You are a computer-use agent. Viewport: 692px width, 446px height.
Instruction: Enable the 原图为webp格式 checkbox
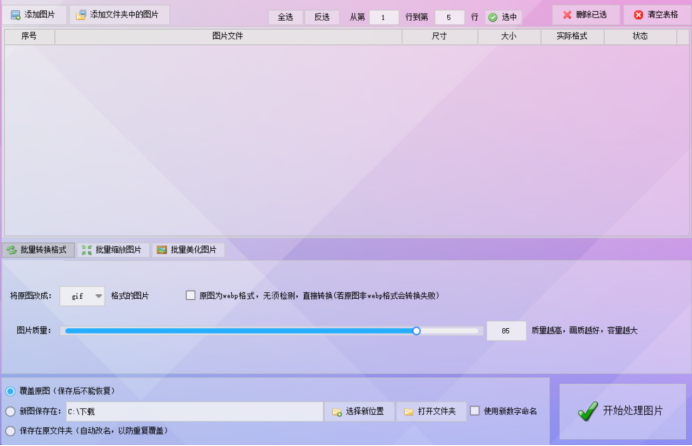(190, 295)
